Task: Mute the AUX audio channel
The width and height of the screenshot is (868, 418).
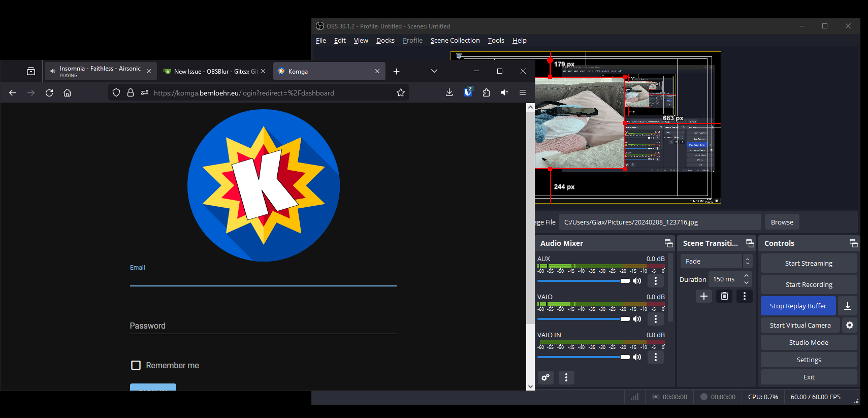Action: click(x=637, y=281)
